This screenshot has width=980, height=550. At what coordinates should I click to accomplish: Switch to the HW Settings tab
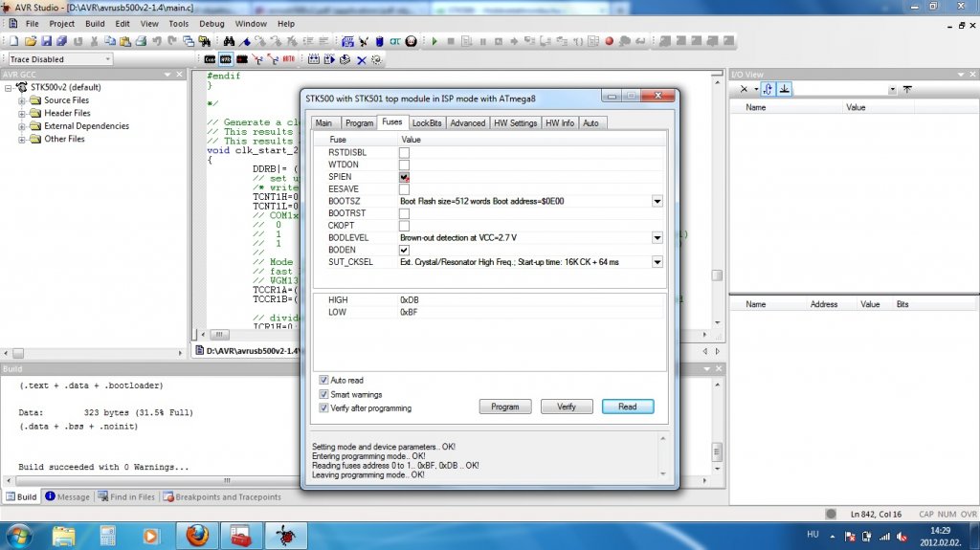click(516, 123)
